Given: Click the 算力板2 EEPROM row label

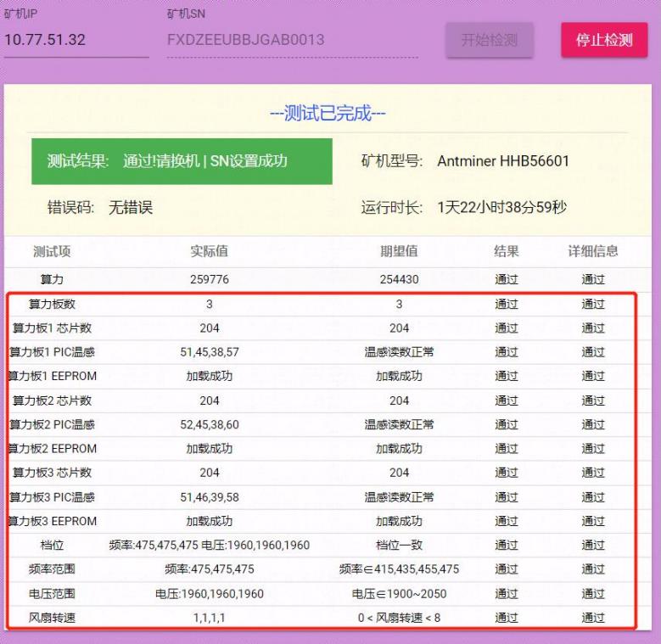Looking at the screenshot, I should [x=52, y=448].
